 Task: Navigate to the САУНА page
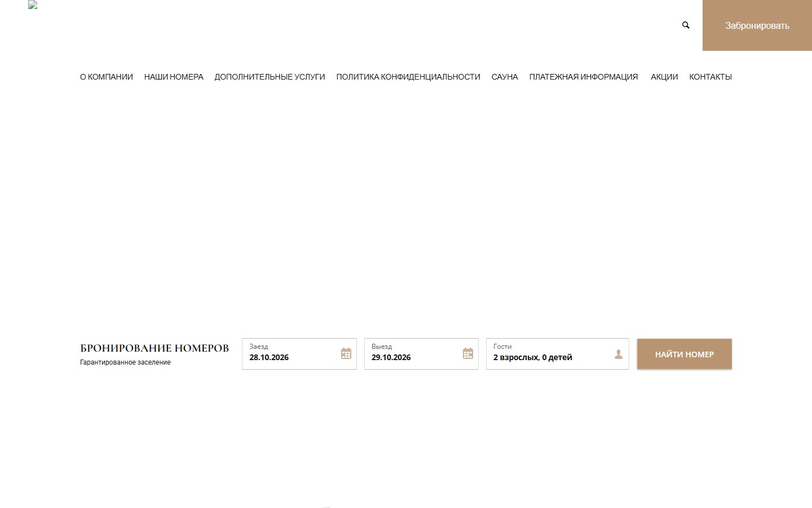pyautogui.click(x=505, y=77)
